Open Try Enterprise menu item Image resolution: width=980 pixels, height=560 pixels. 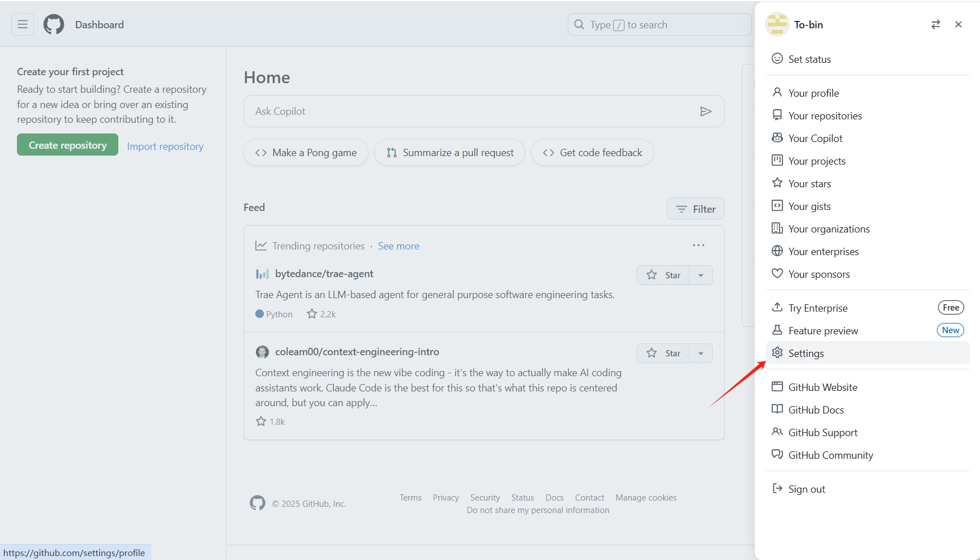867,308
